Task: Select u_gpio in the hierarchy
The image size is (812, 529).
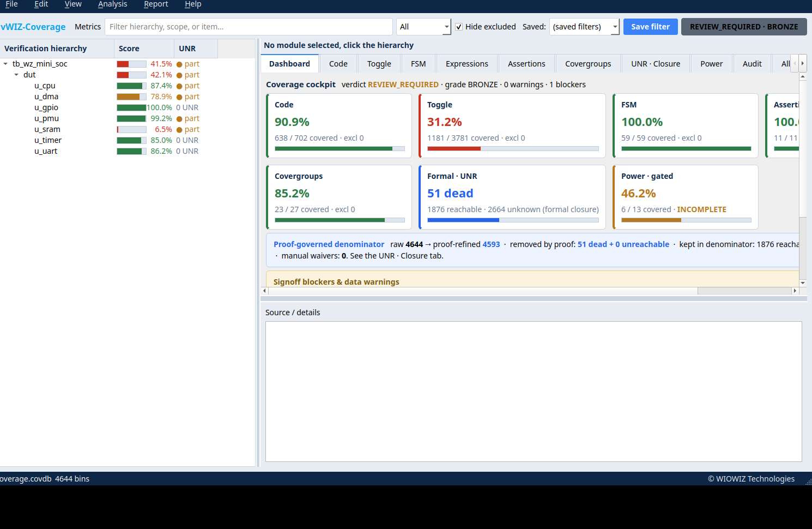Action: [x=46, y=107]
